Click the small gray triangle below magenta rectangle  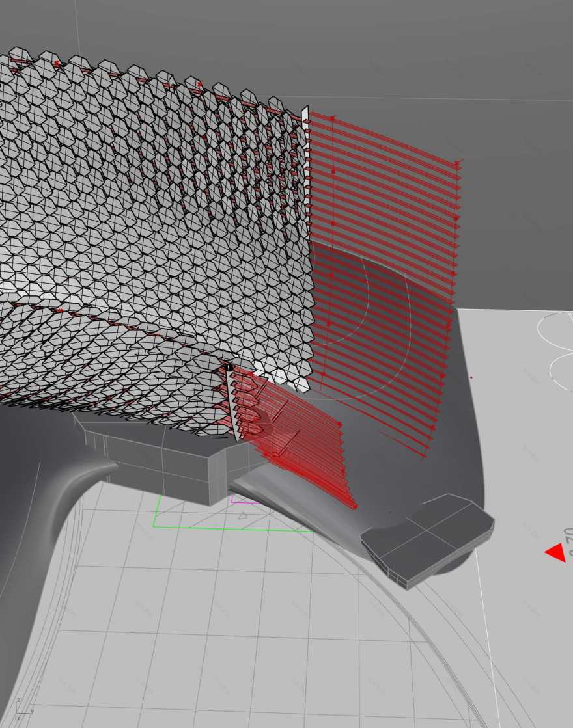(242, 516)
